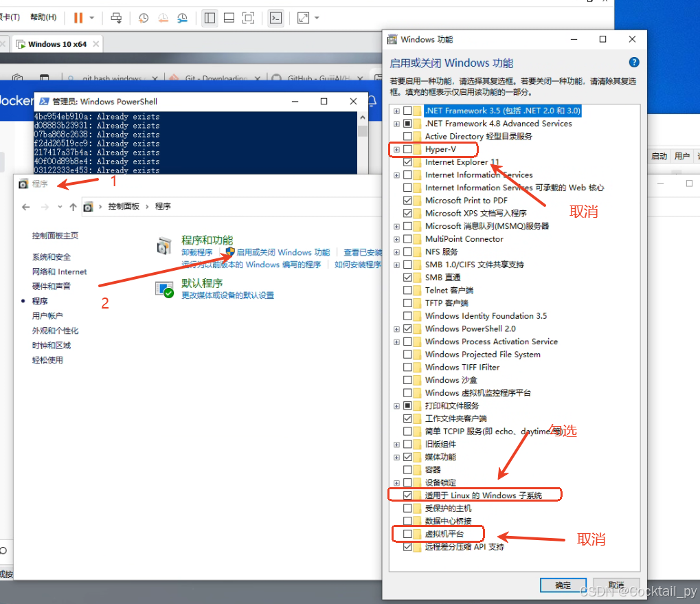Select the 启动 tab in background window
The height and width of the screenshot is (604, 700).
[659, 156]
